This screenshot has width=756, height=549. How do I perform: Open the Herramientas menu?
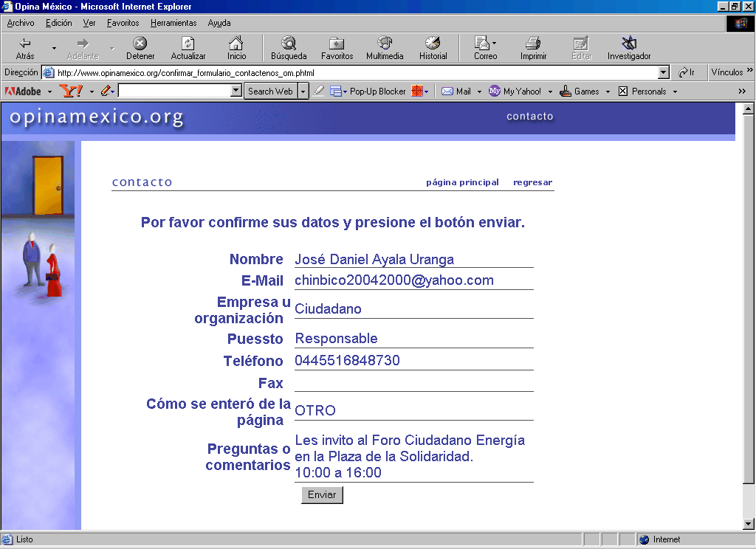[x=173, y=23]
